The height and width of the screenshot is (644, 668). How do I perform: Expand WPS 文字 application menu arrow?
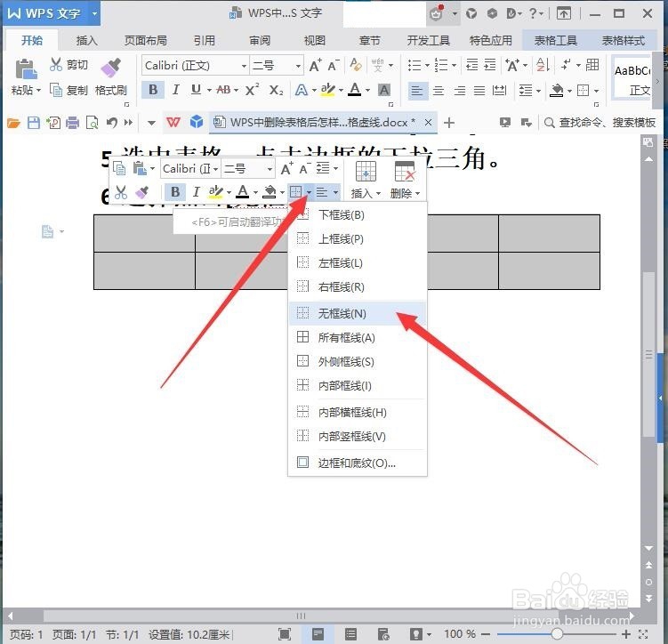point(94,13)
